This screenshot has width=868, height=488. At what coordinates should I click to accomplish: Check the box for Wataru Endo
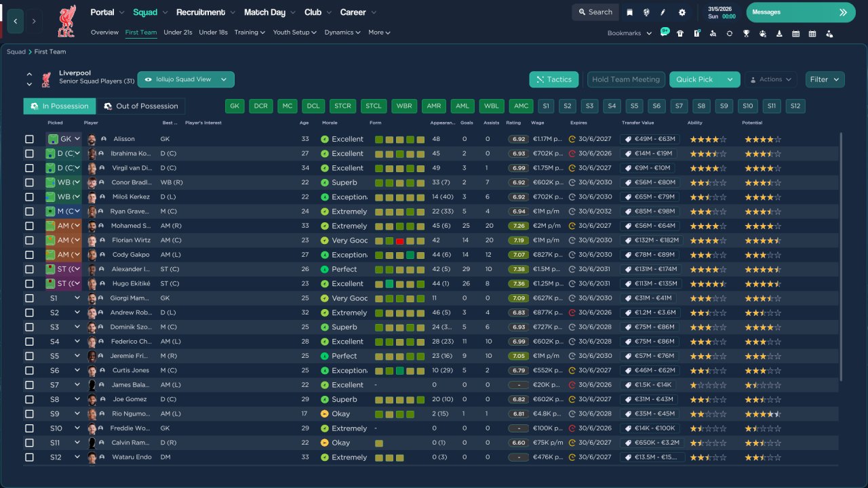(x=29, y=457)
